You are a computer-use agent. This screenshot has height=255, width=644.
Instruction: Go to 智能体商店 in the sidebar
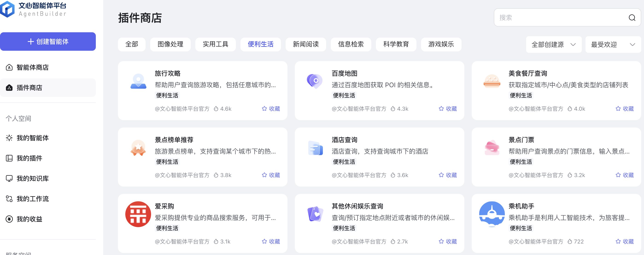(32, 67)
